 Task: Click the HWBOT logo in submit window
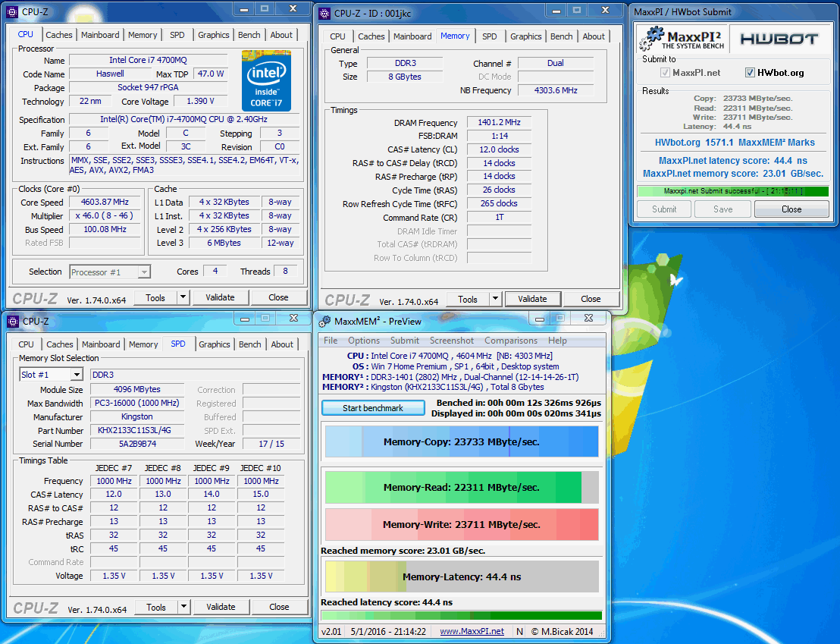tap(779, 39)
